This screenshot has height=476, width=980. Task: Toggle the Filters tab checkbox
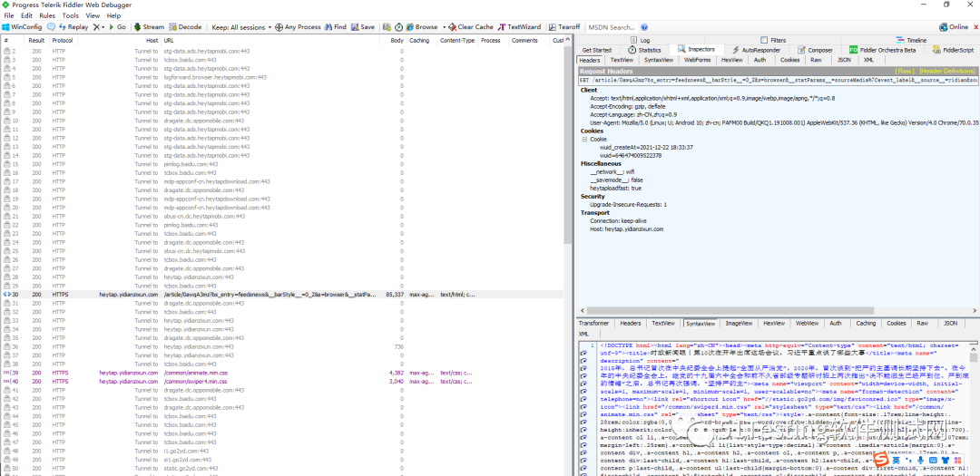coord(765,40)
